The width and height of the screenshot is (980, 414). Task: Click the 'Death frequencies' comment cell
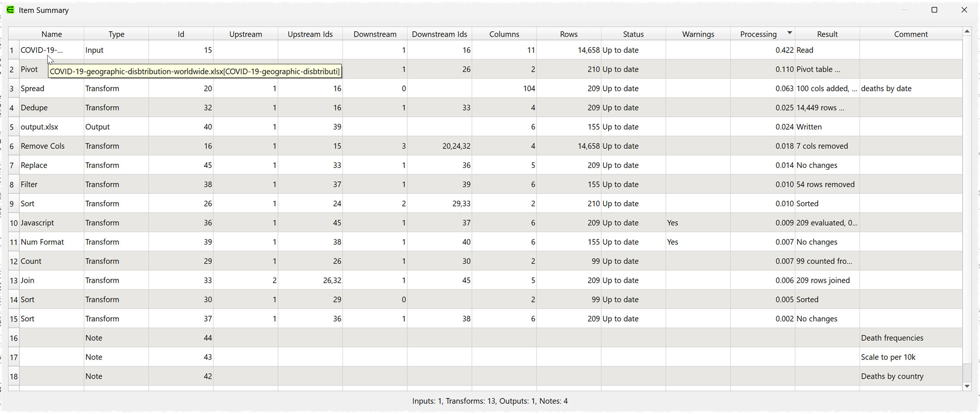click(x=911, y=338)
